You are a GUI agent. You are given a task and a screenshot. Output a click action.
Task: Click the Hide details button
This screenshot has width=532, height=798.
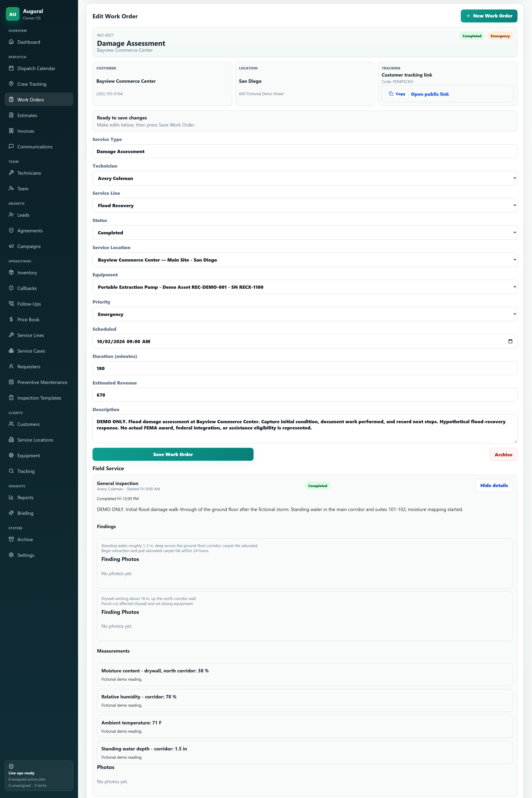[x=494, y=485]
